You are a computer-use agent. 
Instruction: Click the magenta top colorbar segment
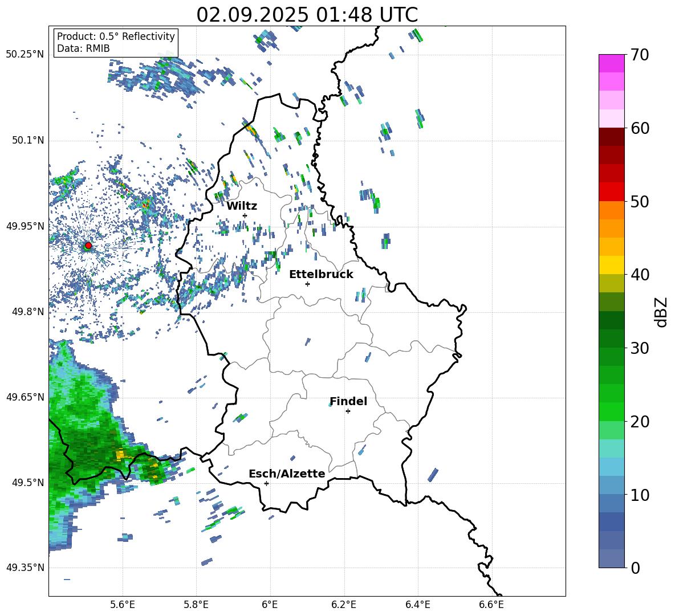(611, 63)
